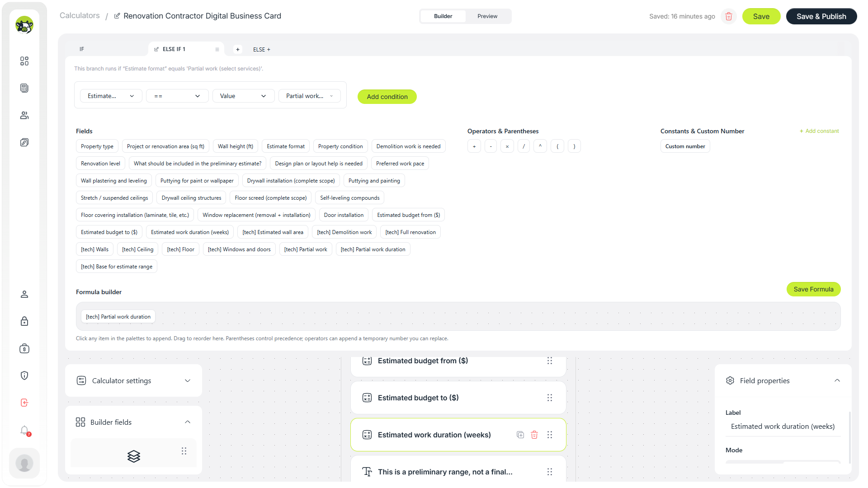868x488 pixels.
Task: Open the attachment clip icon in sidebar
Action: (24, 142)
